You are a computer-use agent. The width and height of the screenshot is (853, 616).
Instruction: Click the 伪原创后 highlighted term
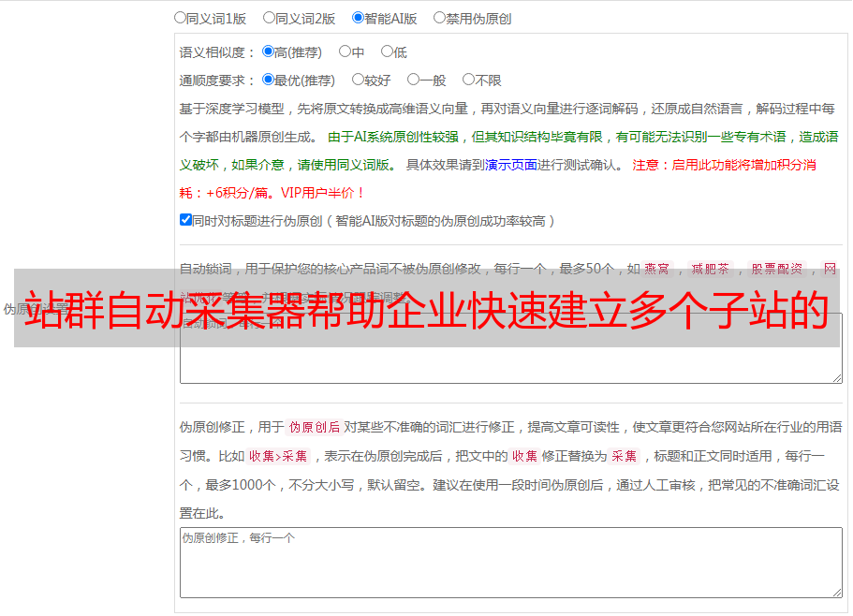pos(315,427)
